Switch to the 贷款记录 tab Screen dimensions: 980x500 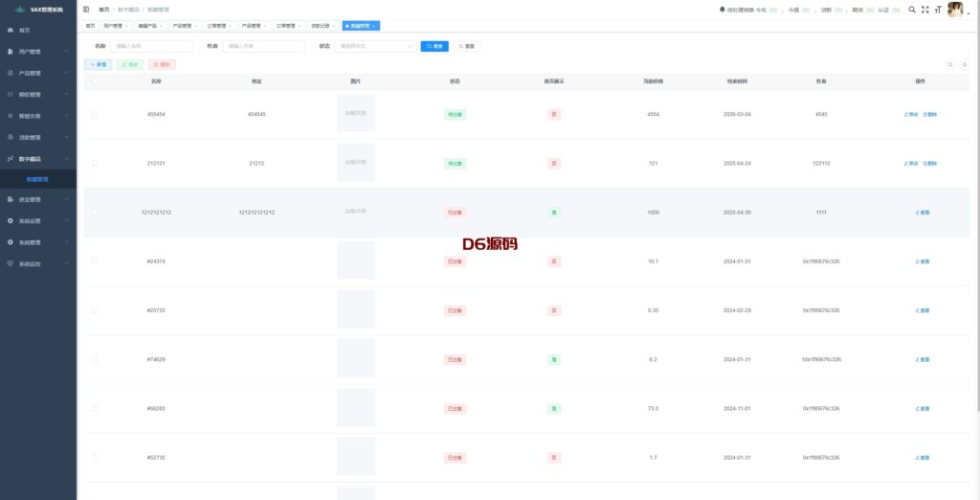pos(323,26)
